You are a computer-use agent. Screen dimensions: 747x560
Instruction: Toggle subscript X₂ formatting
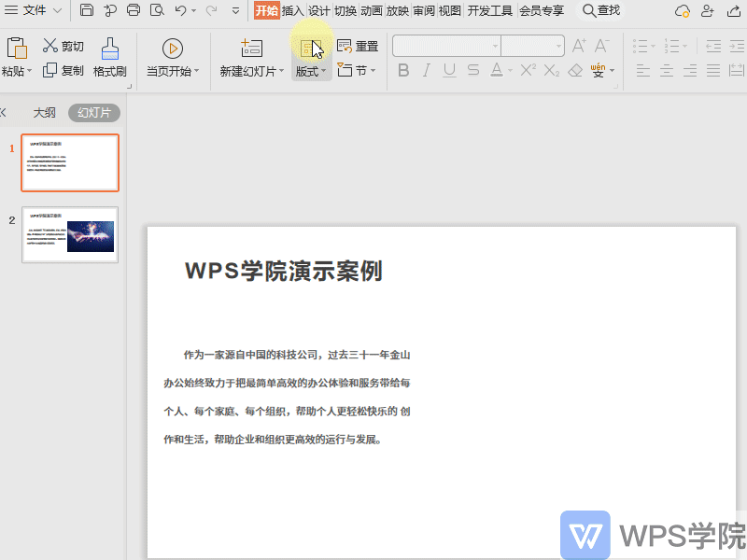552,71
